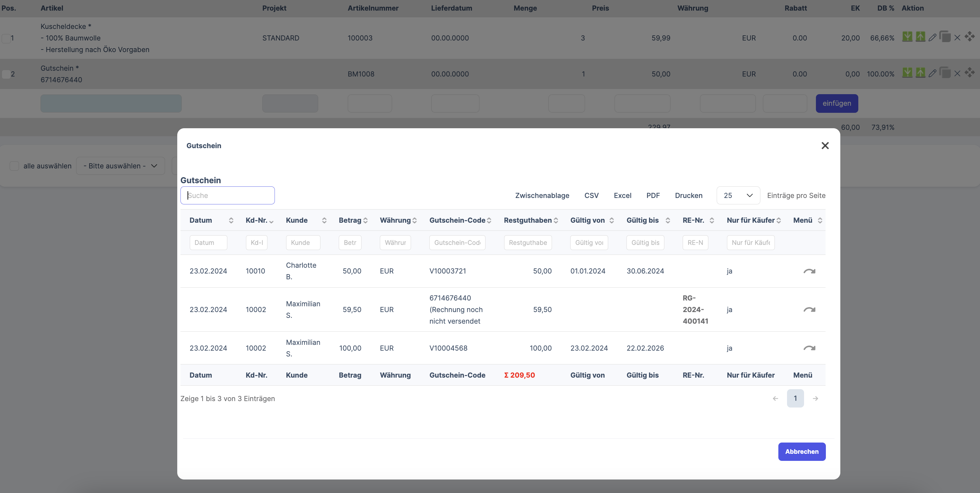Screen dimensions: 980x493
Task: Close the Gutschein dialog with X
Action: (825, 146)
